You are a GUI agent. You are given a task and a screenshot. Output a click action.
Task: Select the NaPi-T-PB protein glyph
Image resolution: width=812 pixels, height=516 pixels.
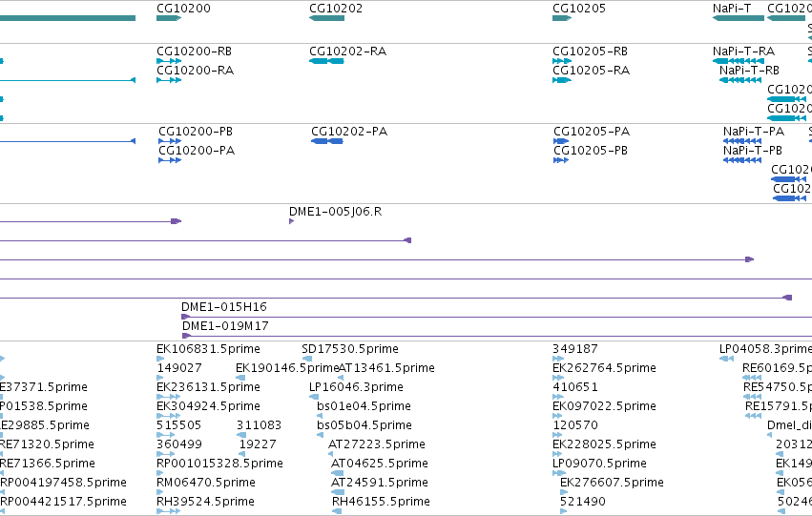(x=742, y=160)
